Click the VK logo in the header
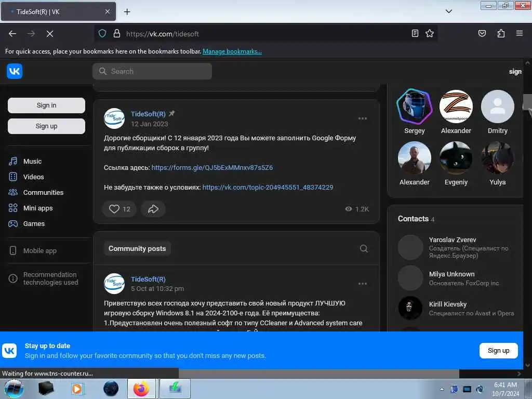532x399 pixels. (x=14, y=71)
